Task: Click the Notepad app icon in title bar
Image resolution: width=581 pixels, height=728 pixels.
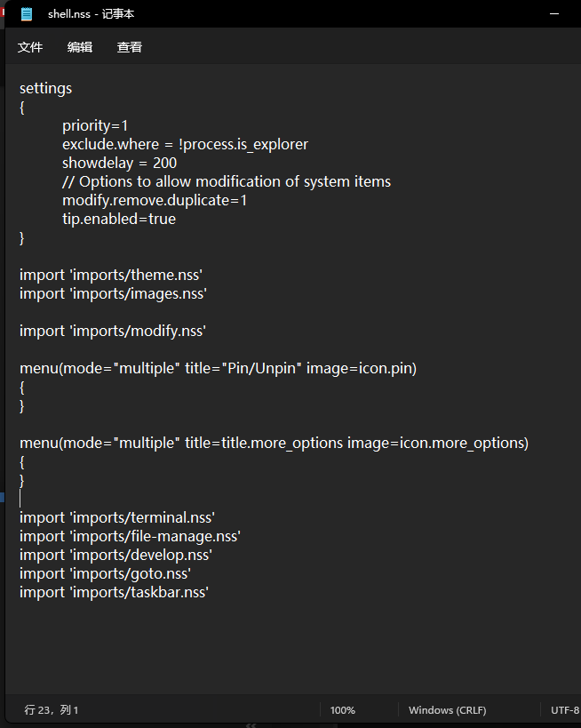Action: (27, 14)
